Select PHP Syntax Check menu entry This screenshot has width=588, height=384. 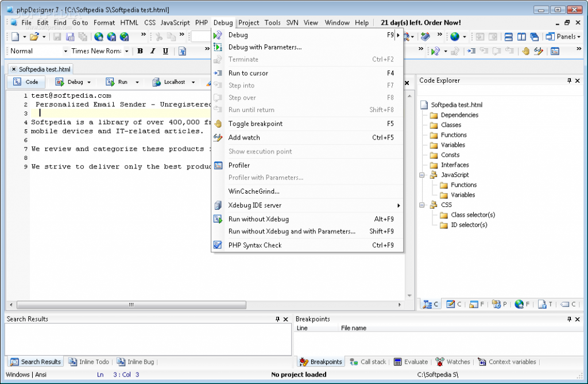click(255, 245)
